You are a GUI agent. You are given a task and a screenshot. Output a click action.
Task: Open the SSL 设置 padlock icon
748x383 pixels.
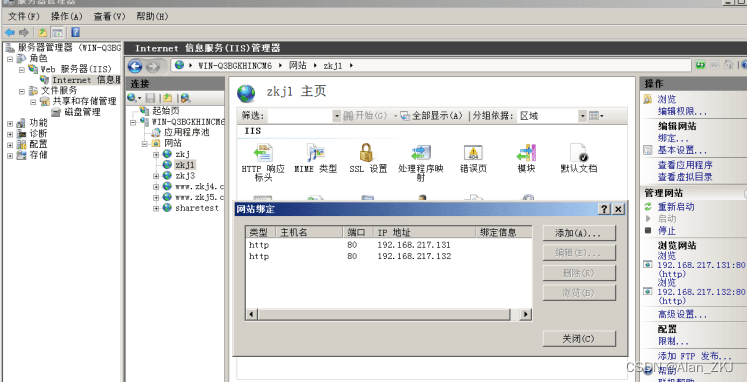(x=366, y=153)
